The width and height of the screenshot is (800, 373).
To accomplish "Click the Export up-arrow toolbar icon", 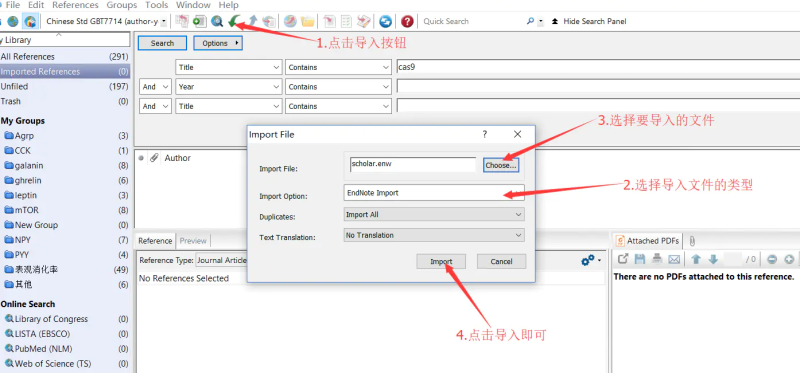I will point(252,21).
